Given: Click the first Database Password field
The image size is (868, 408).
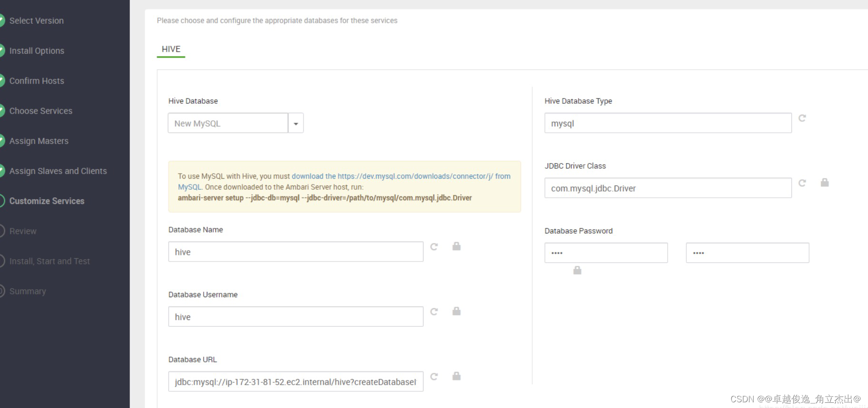Looking at the screenshot, I should click(606, 253).
